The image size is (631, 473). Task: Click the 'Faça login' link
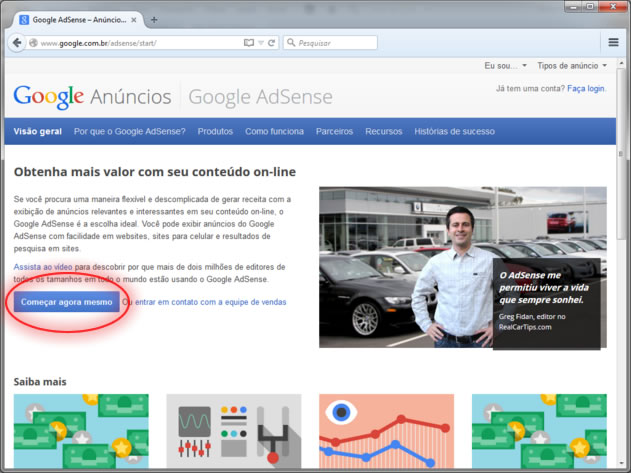(x=586, y=89)
